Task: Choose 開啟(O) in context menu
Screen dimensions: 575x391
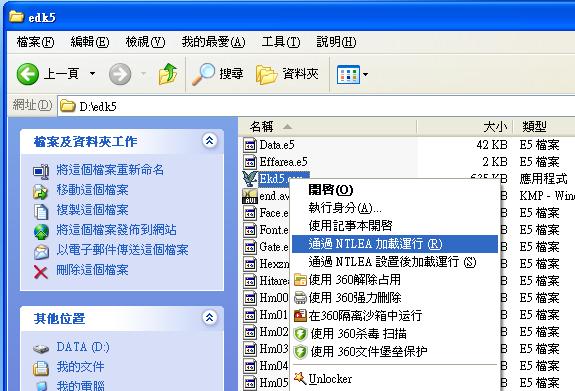Action: [395, 190]
